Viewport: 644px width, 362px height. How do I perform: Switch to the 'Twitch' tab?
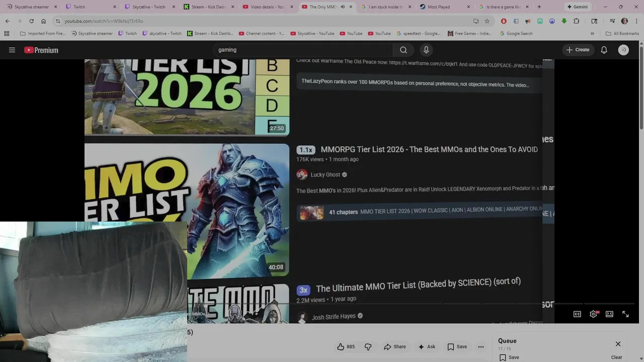click(91, 7)
